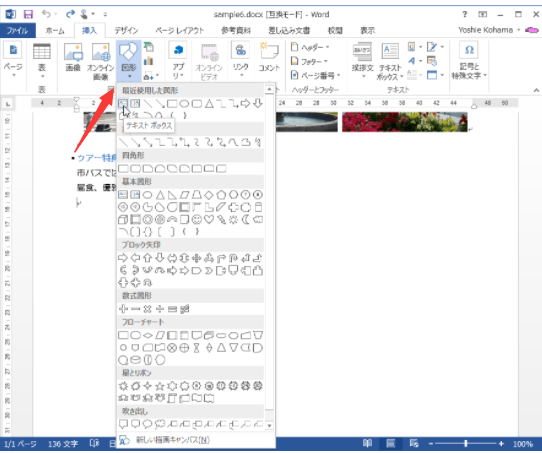Select the Vertical Text Box in recently used shapes

click(x=135, y=103)
